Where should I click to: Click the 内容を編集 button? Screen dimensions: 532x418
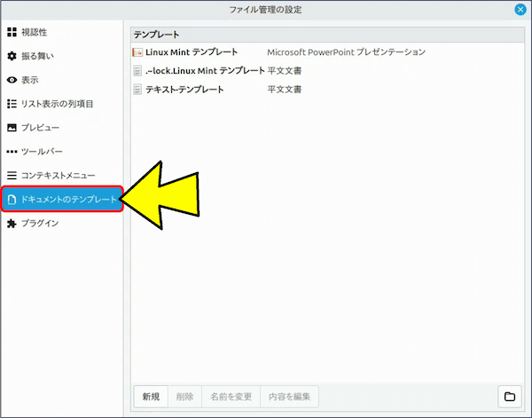tap(289, 397)
